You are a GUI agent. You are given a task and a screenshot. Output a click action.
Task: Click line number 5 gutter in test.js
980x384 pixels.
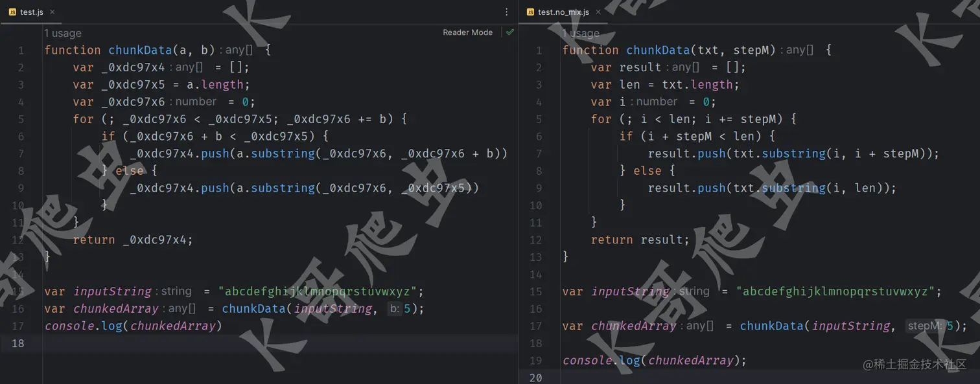pyautogui.click(x=21, y=119)
